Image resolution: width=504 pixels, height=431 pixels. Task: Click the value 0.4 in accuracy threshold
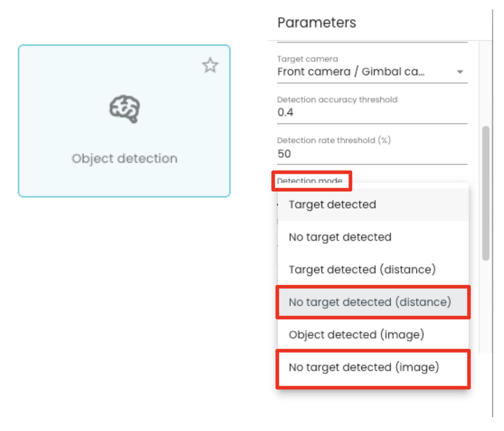point(285,112)
